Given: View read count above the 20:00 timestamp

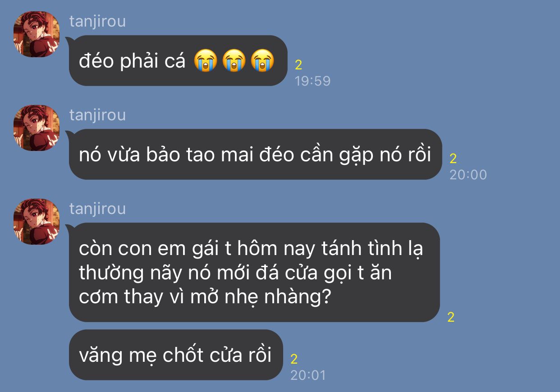Looking at the screenshot, I should point(453,159).
